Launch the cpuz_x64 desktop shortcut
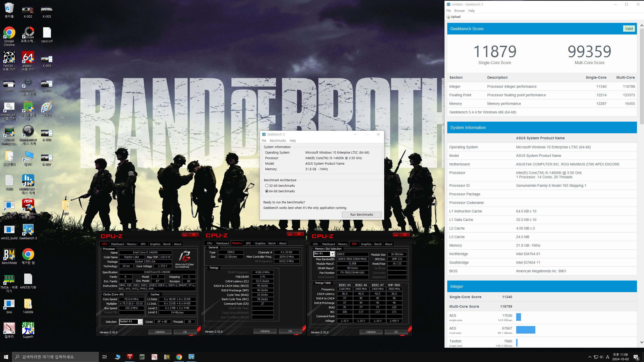The width and height of the screenshot is (644, 362). [x=28, y=209]
